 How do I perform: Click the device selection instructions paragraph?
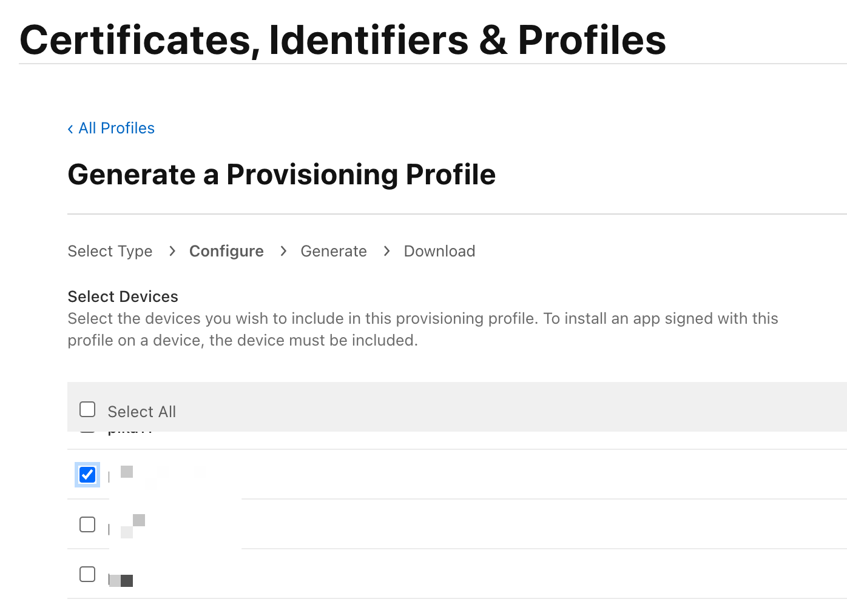[422, 329]
